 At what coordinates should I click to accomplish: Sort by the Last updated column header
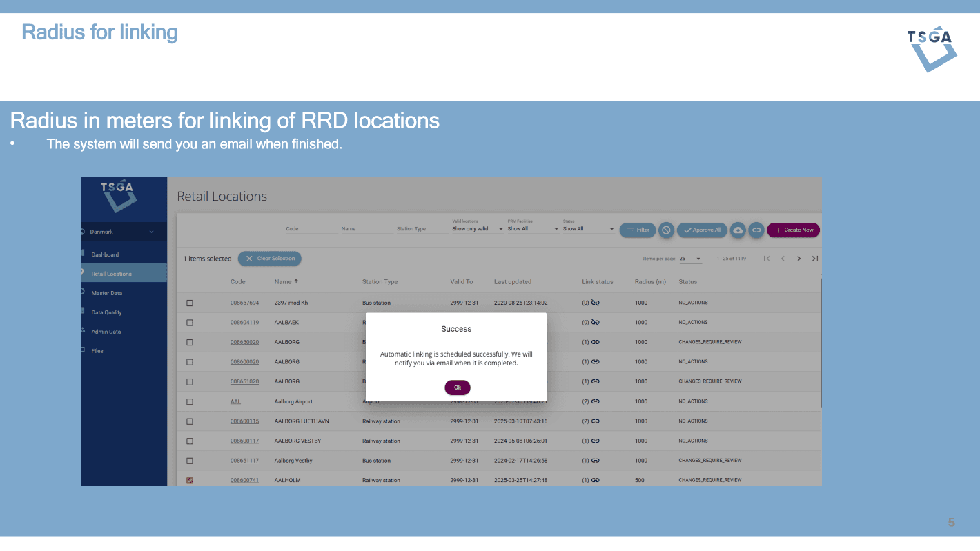513,281
